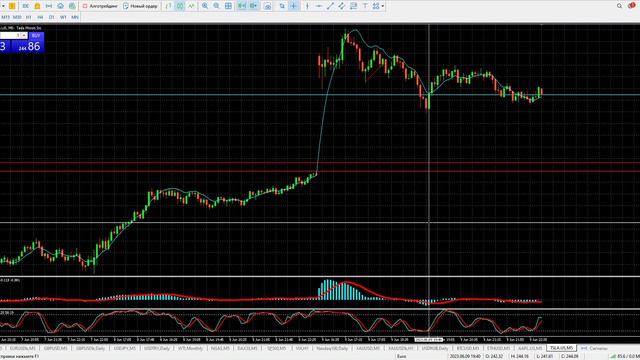Open the AAPL.US M5 chart tab
The width and height of the screenshot is (640, 360).
click(530, 348)
